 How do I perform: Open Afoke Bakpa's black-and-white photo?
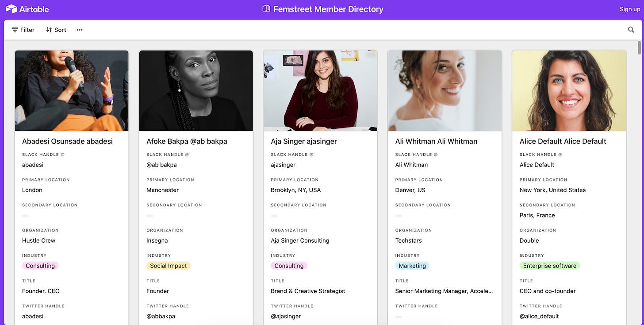click(x=196, y=91)
